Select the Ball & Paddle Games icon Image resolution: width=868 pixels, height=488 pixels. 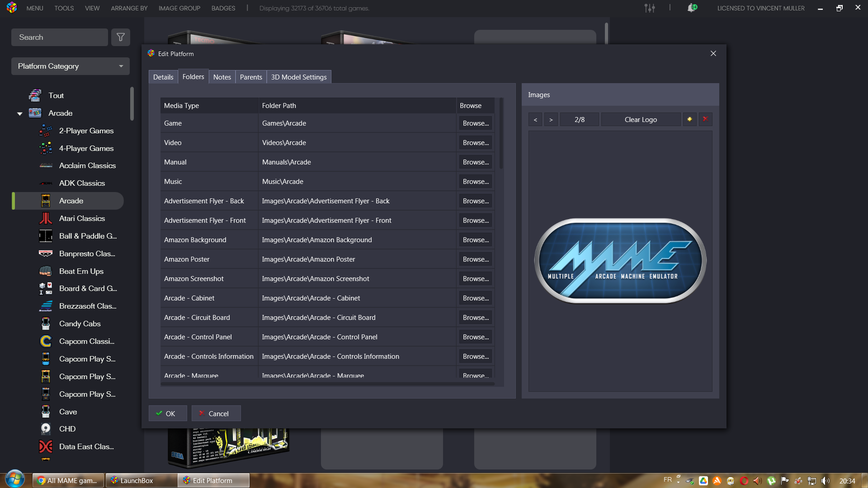pyautogui.click(x=46, y=236)
